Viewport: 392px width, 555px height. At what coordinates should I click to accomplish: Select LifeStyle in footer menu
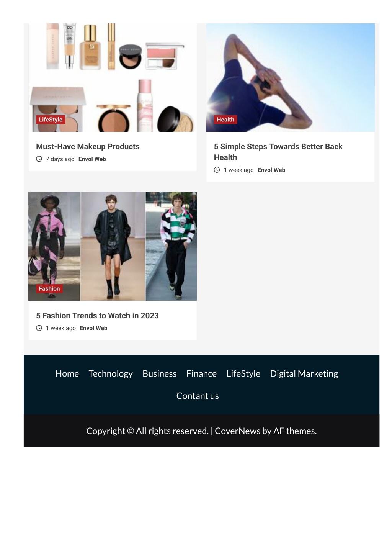pyautogui.click(x=243, y=374)
